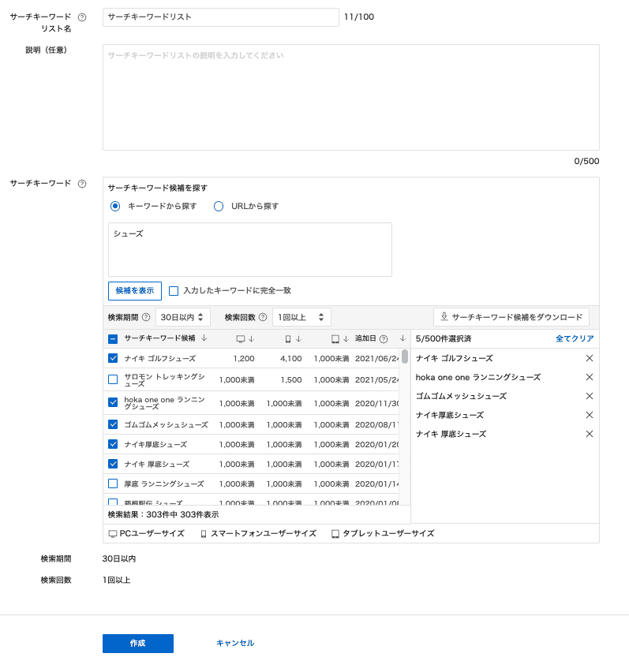Sort by tablet user size column
The height and width of the screenshot is (672, 629).
point(346,339)
